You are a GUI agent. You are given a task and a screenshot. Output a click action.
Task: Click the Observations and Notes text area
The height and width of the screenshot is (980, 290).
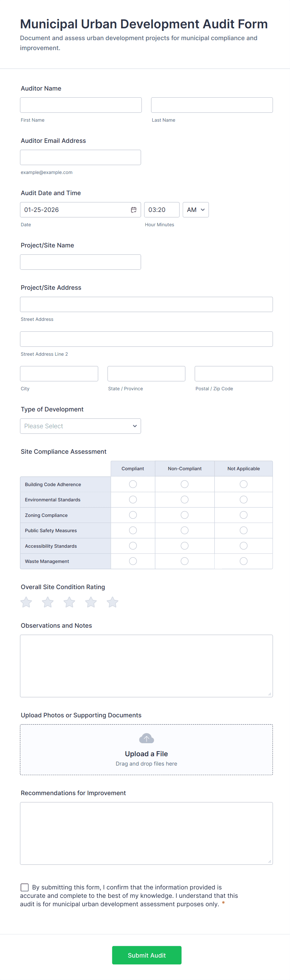(146, 666)
